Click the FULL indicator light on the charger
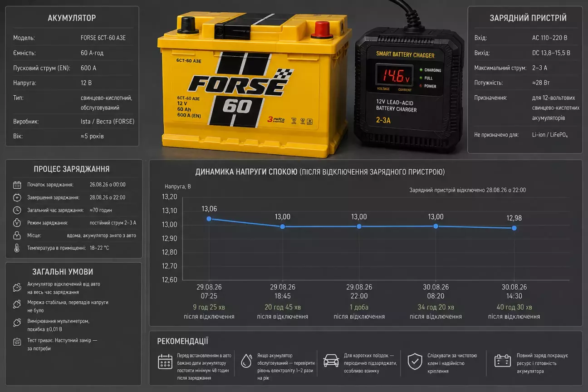Screen dimensions: 588x392 pyautogui.click(x=421, y=78)
